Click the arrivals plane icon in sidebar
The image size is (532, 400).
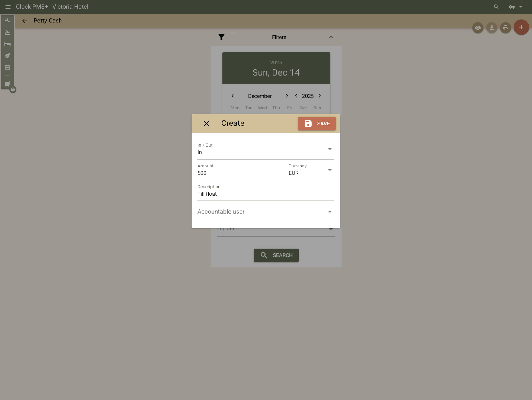point(7,21)
